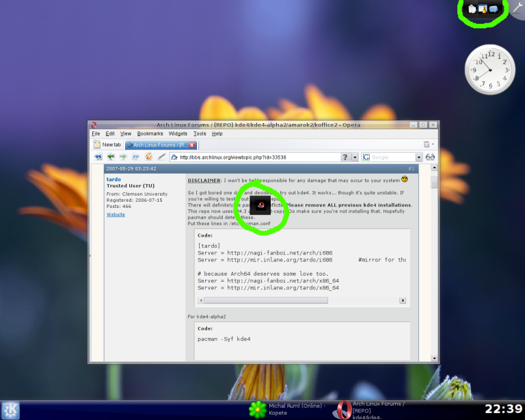The height and width of the screenshot is (420, 525).
Task: Click the Opera Rewind button
Action: 98,157
